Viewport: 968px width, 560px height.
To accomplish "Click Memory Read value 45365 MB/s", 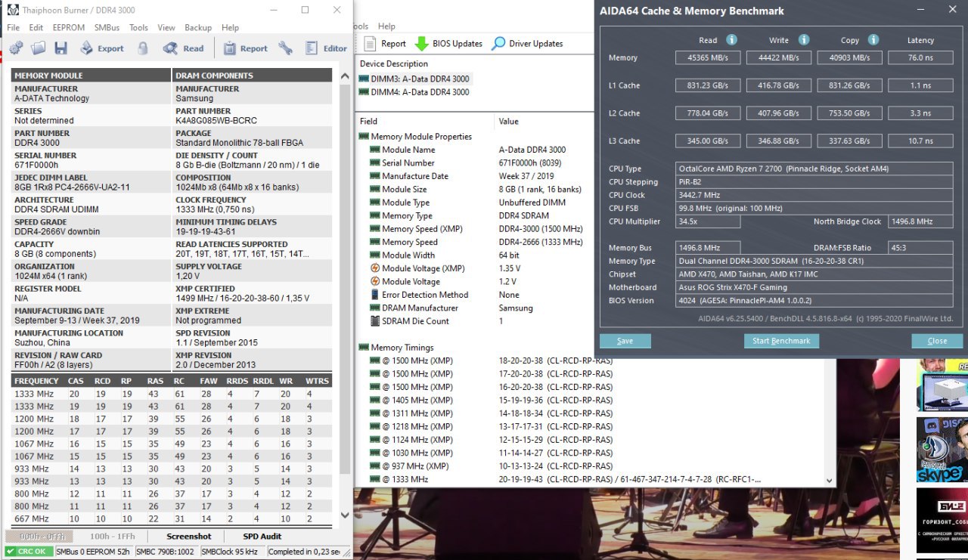I will point(708,57).
